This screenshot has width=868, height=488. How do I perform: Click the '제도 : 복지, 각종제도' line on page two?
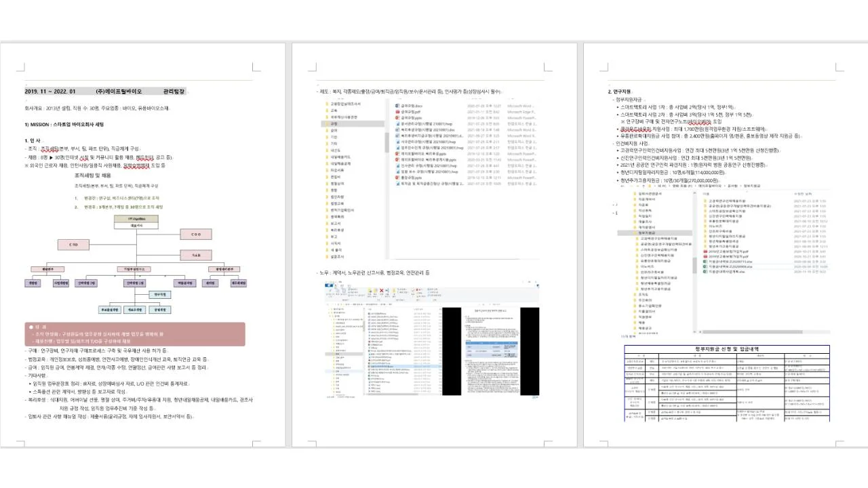411,91
